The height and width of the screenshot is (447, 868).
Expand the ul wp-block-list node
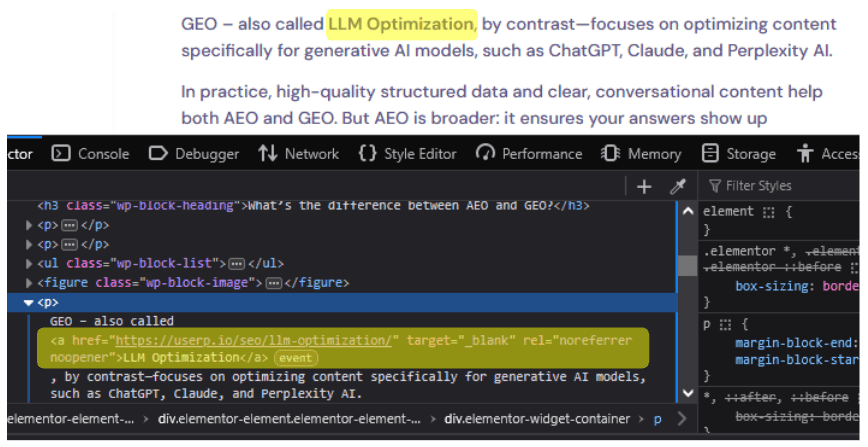(x=29, y=264)
